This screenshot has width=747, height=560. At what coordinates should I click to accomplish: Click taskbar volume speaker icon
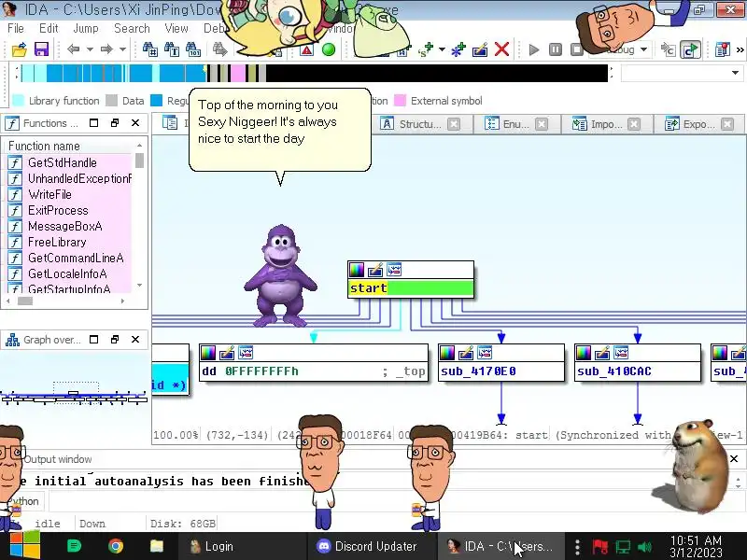pos(644,547)
